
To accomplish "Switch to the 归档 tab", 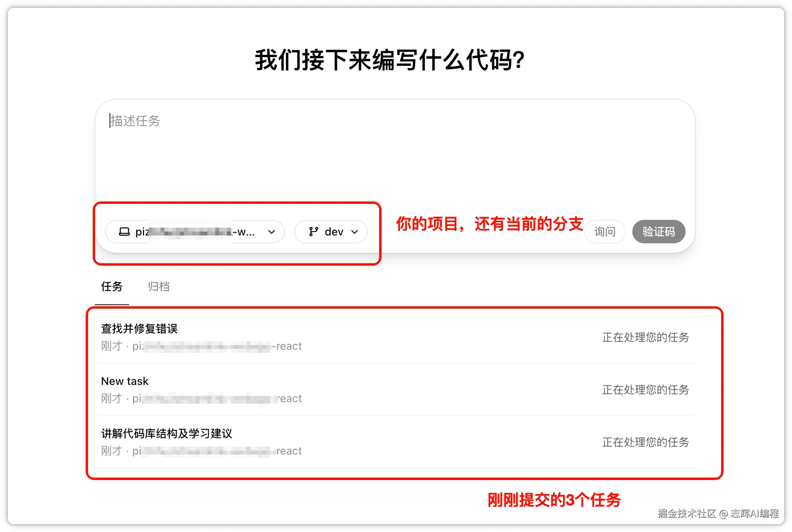I will pyautogui.click(x=158, y=286).
